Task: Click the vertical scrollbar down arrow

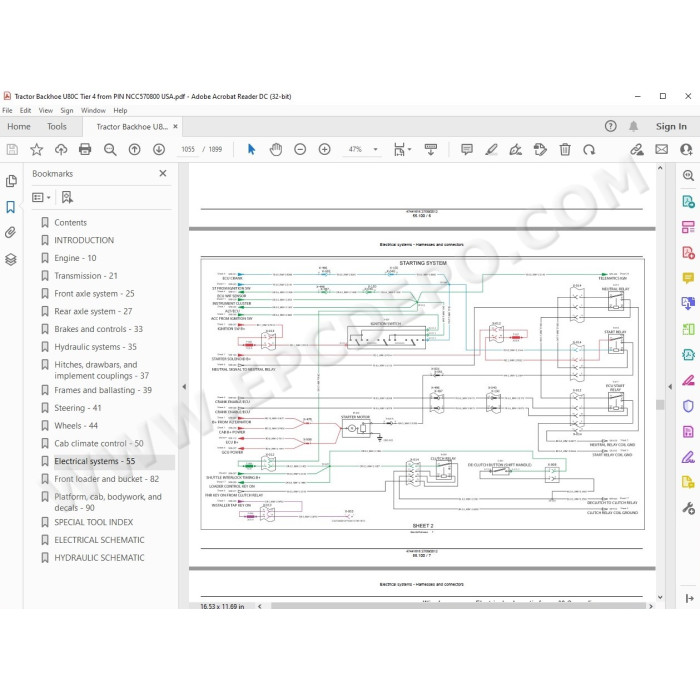Action: pos(660,597)
